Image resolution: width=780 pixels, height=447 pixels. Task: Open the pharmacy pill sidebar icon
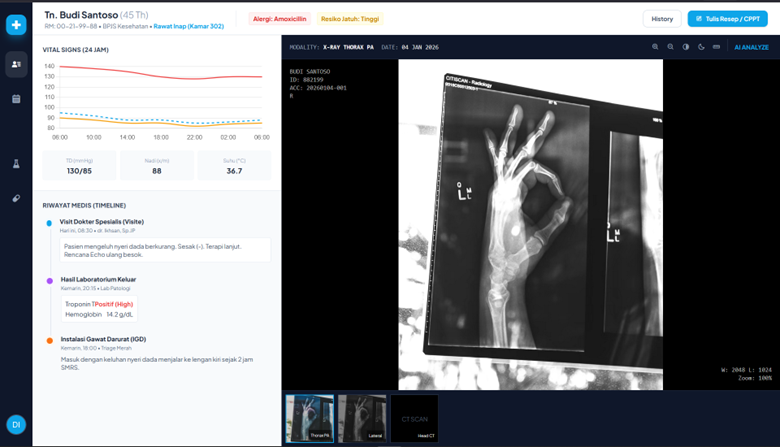[x=16, y=198]
